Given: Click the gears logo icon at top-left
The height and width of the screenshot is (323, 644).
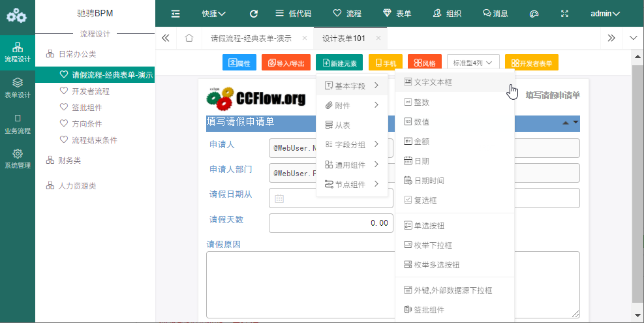Looking at the screenshot, I should tap(16, 16).
